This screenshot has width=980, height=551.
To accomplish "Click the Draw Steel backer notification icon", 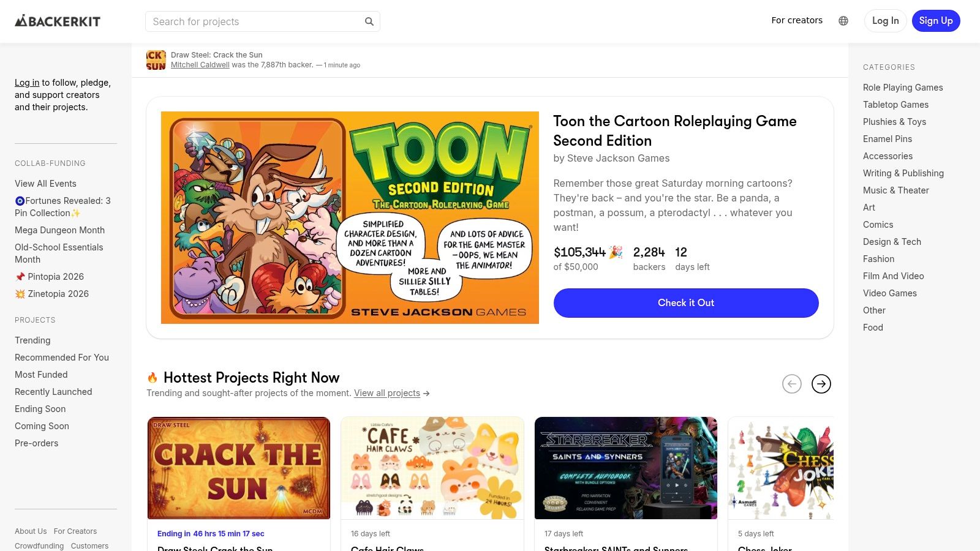I will tap(156, 60).
